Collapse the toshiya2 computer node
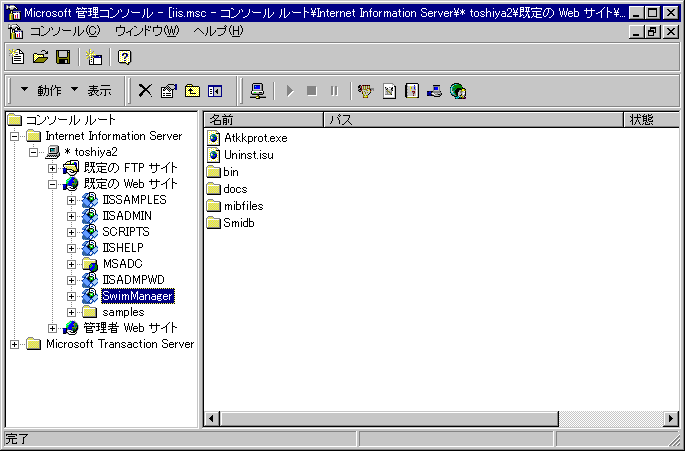 [33, 153]
